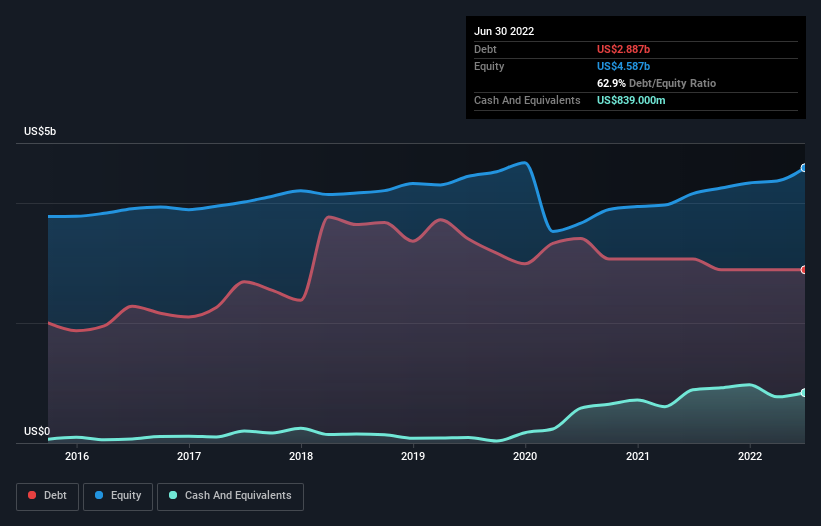Select the blue Equity endpoint marker
Image resolution: width=821 pixels, height=526 pixels.
804,168
